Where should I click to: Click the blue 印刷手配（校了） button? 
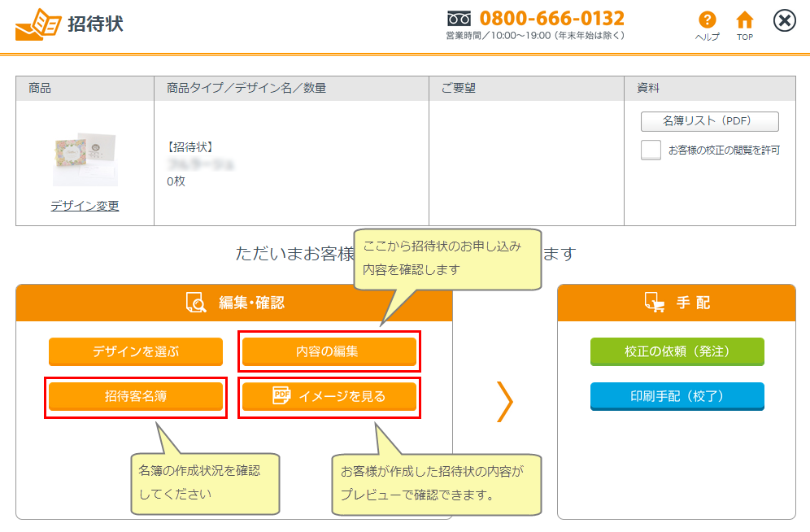click(677, 396)
